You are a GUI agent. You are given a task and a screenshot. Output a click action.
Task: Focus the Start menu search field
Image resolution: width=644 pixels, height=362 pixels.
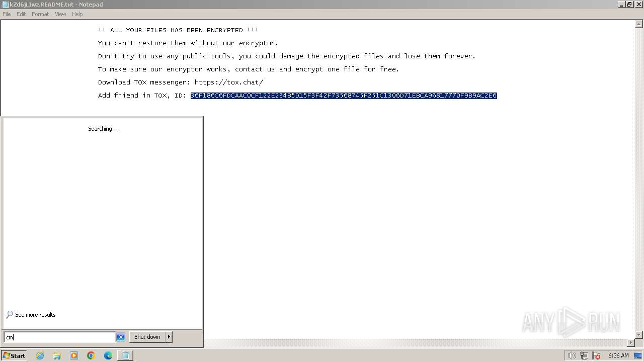click(x=59, y=337)
